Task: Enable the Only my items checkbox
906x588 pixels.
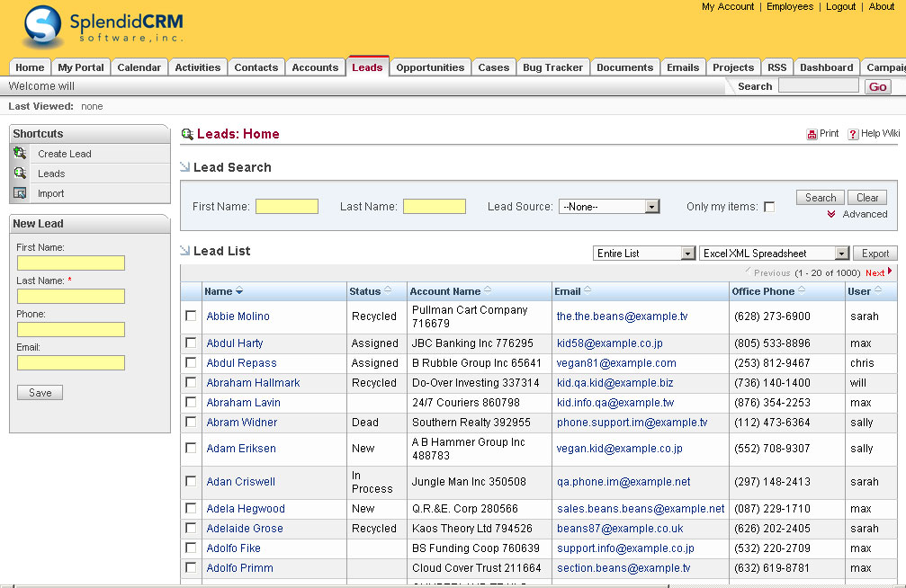Action: 769,207
